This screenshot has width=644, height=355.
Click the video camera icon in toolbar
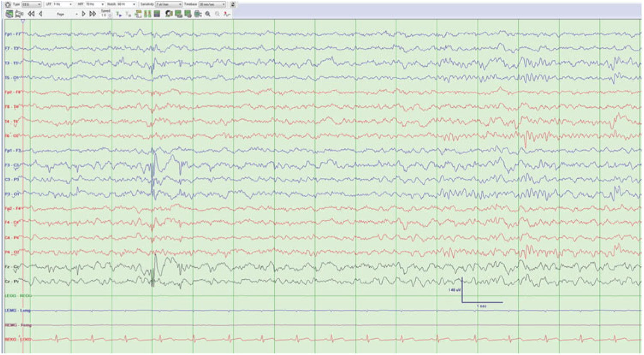19,14
